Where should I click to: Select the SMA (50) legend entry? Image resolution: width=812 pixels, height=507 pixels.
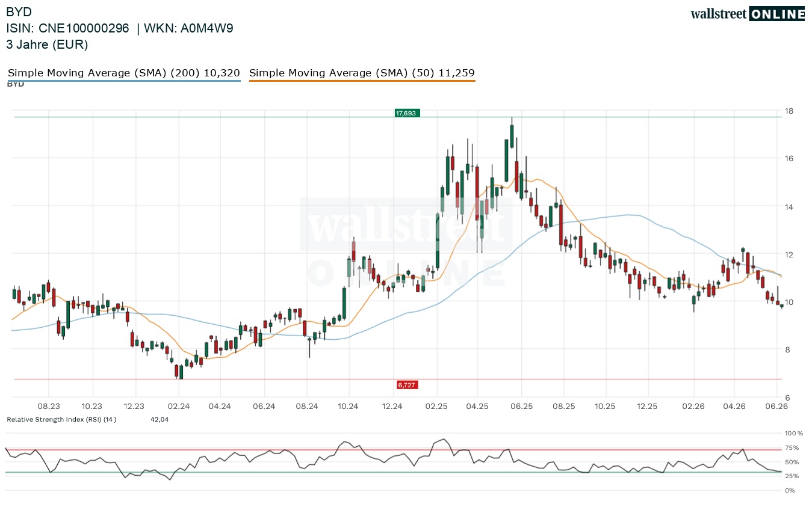tap(362, 73)
